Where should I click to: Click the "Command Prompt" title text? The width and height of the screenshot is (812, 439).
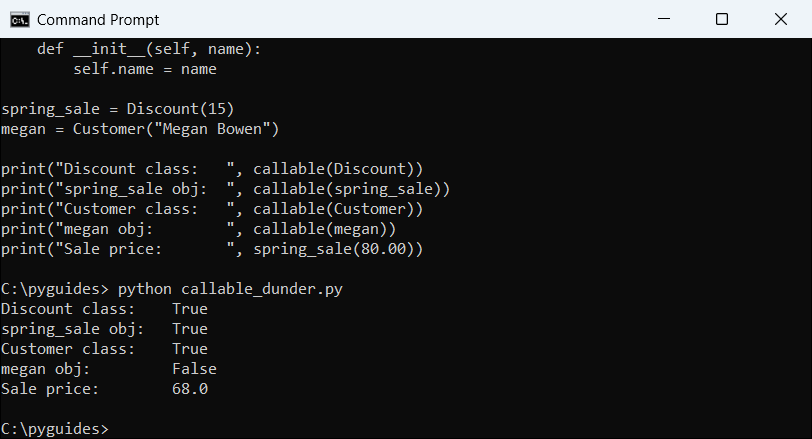pos(98,20)
